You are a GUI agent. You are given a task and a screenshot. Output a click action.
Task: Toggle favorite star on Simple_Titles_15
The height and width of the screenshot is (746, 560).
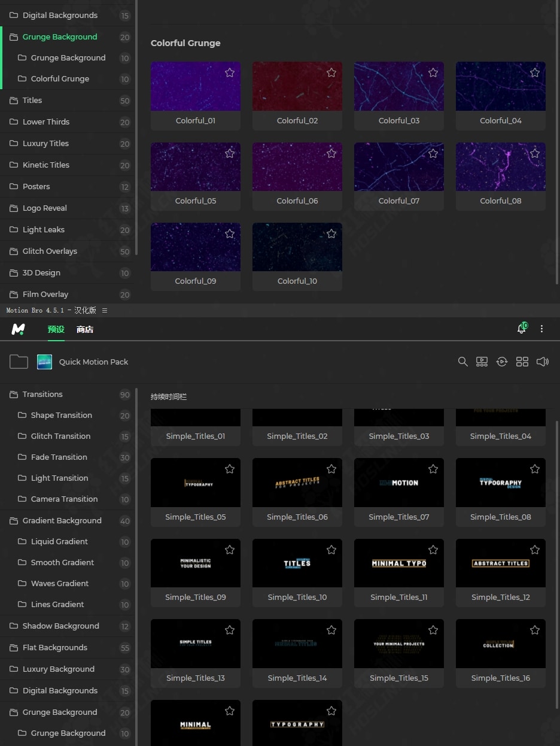[x=433, y=630]
